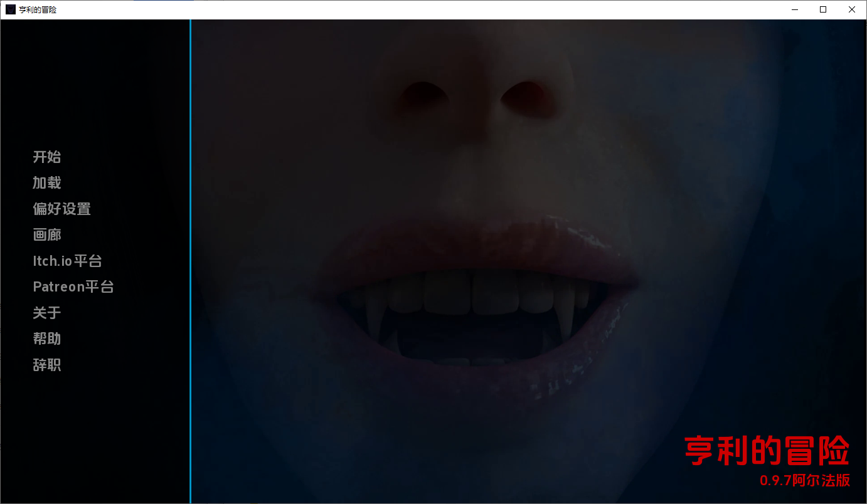This screenshot has height=504, width=867.
Task: Maximize the 亨利的冒险 window
Action: coord(823,9)
